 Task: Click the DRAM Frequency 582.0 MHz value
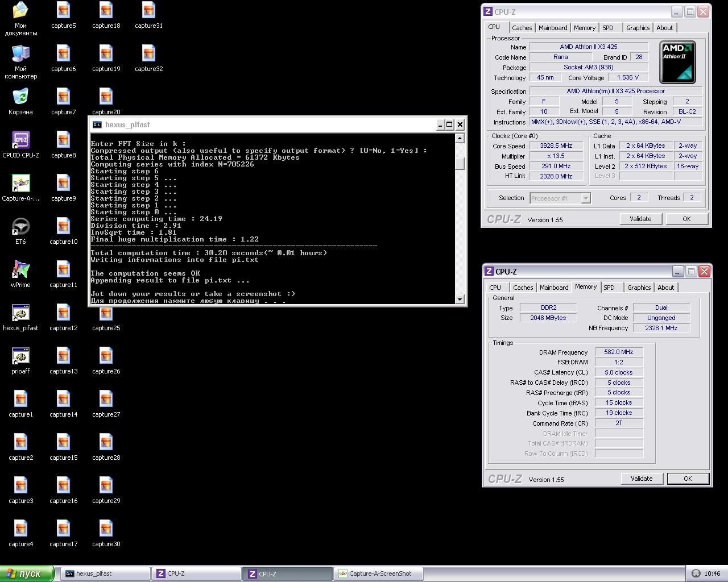point(619,352)
